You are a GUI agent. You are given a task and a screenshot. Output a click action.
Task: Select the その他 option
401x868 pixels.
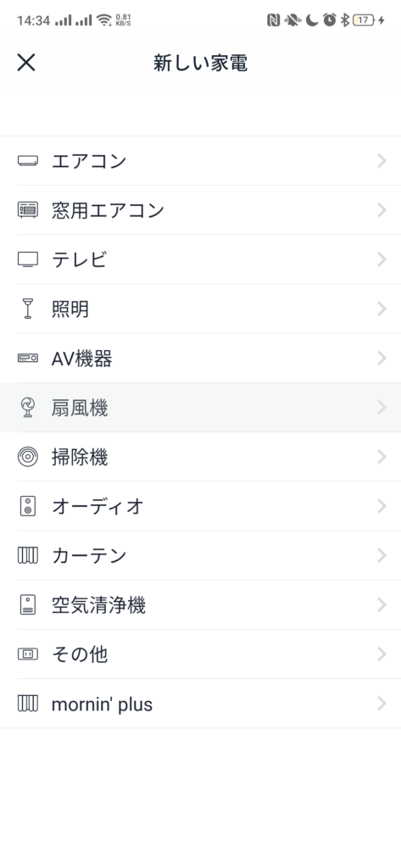point(200,654)
